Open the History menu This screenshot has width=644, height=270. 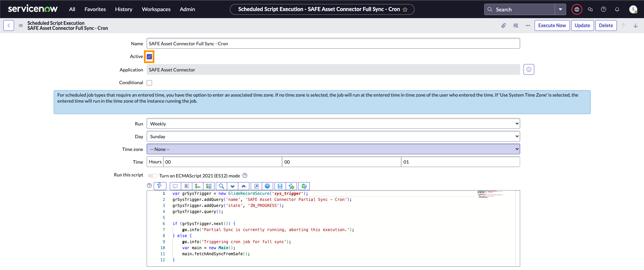pos(123,9)
